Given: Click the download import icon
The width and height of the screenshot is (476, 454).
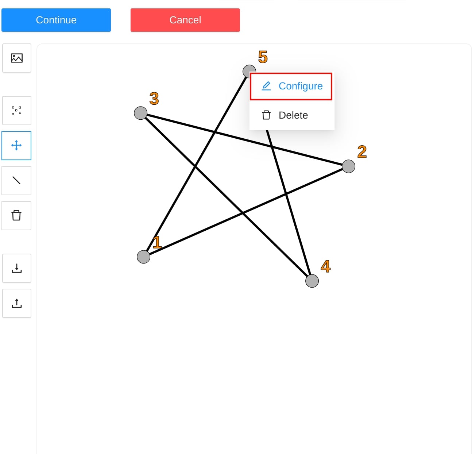Looking at the screenshot, I should tap(17, 268).
